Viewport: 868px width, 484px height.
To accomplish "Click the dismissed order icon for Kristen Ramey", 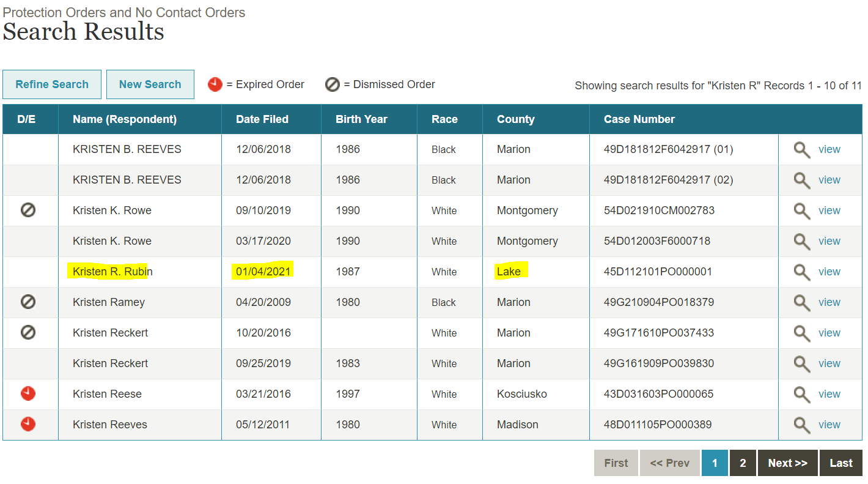I will (x=28, y=302).
